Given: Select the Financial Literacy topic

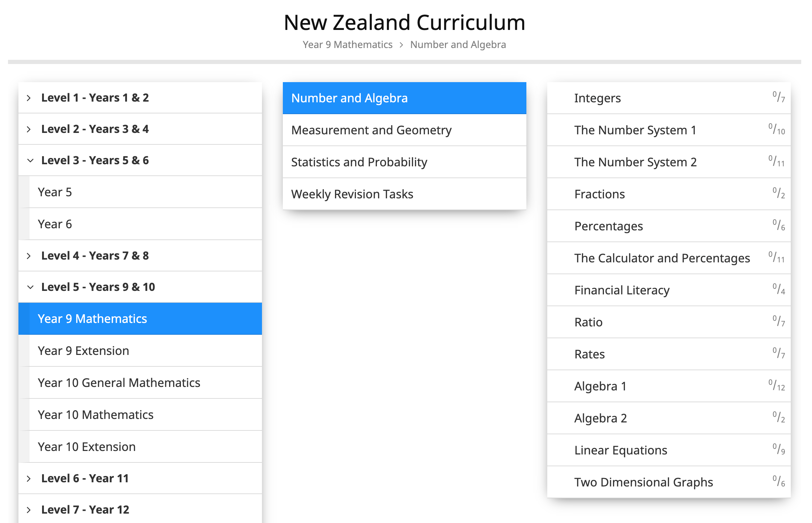Looking at the screenshot, I should pyautogui.click(x=622, y=290).
